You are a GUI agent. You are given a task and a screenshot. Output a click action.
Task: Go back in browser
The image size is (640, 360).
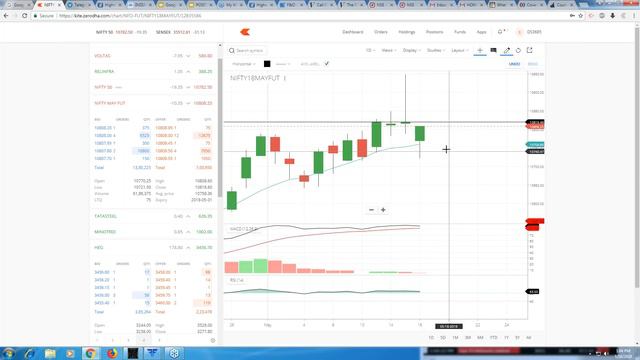point(6,16)
